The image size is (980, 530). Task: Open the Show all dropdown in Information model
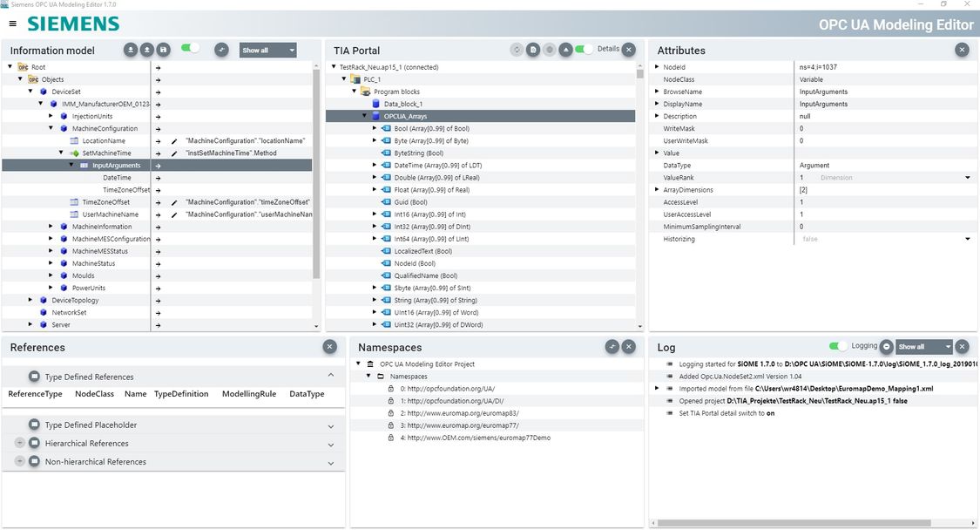[267, 50]
